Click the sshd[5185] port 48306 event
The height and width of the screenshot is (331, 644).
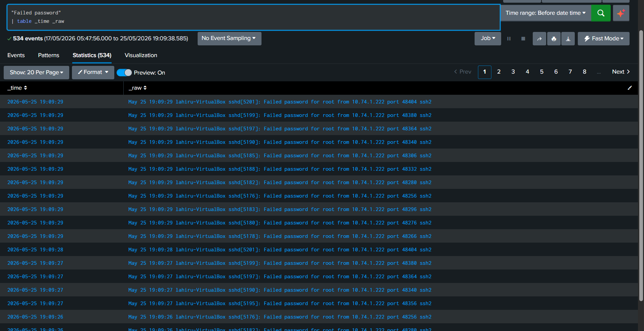[x=280, y=156]
